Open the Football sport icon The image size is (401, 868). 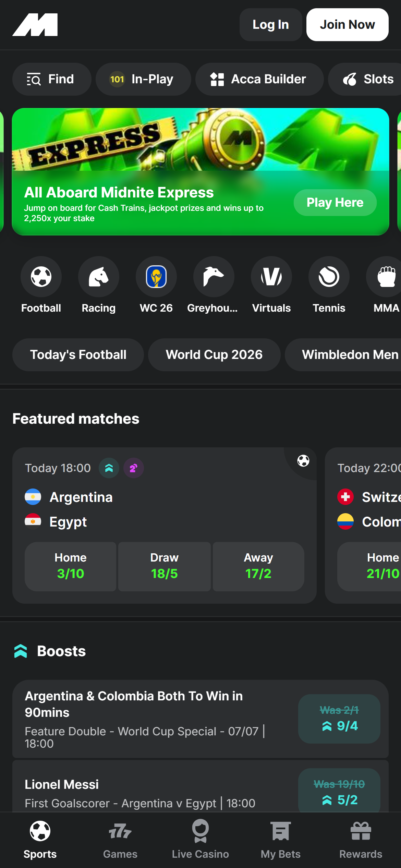[41, 276]
